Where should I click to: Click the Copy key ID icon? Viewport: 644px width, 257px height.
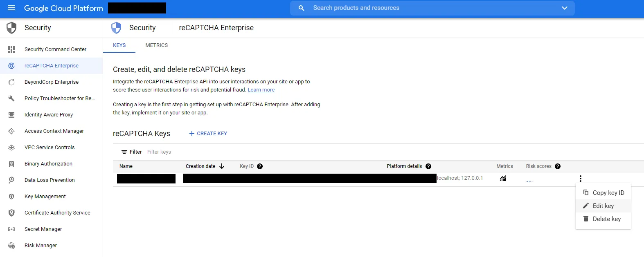(586, 192)
